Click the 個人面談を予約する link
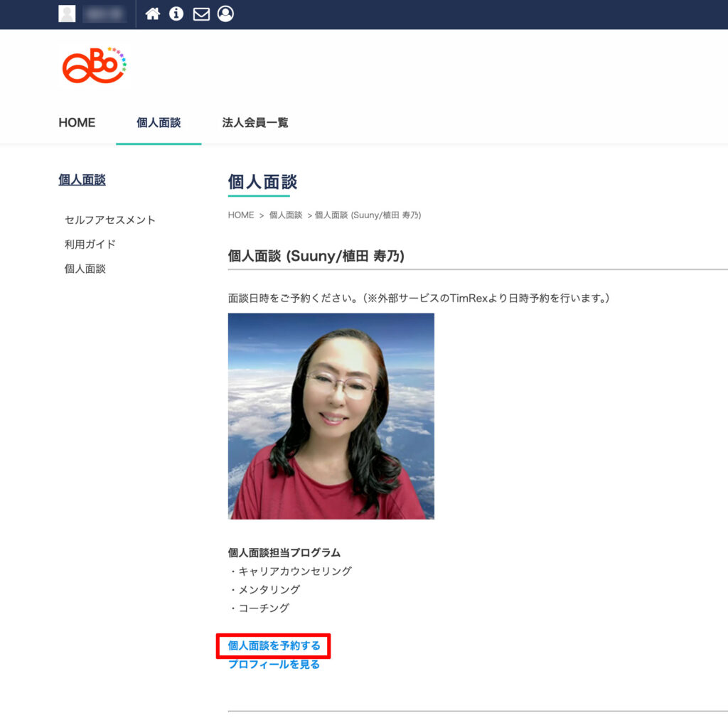The image size is (728, 725). pos(274,646)
